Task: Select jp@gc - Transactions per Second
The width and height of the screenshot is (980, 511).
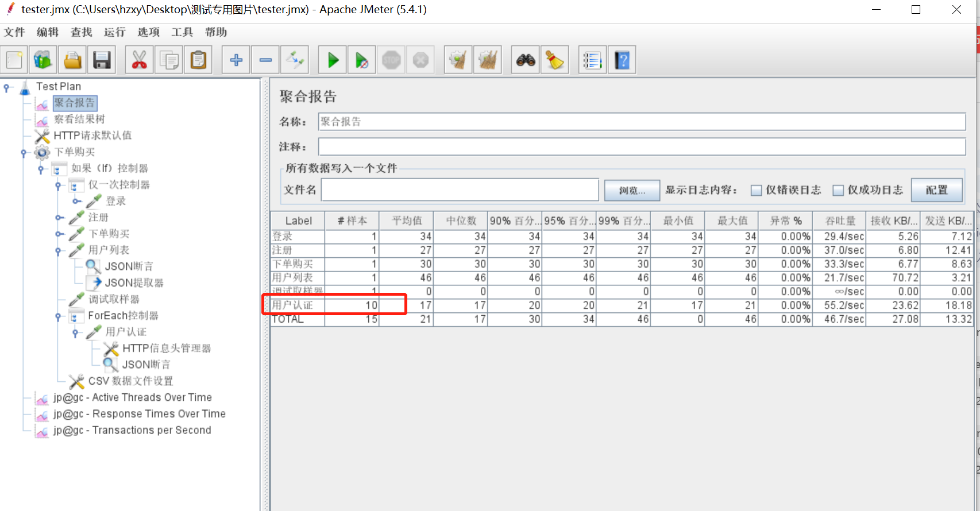Action: pos(132,431)
